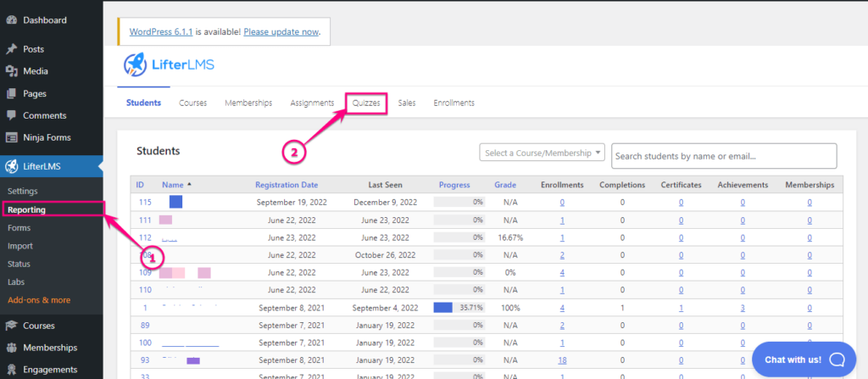Click the Completions column header
868x379 pixels.
(x=622, y=185)
